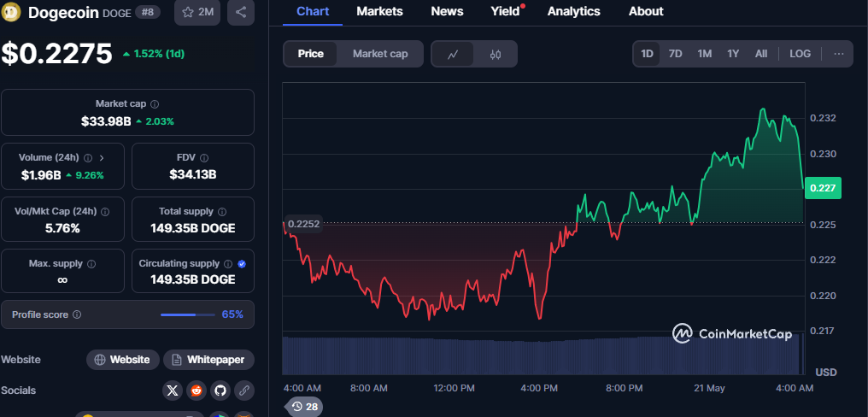Screen dimensions: 868x417
Task: Open the share icon button
Action: coord(241,12)
